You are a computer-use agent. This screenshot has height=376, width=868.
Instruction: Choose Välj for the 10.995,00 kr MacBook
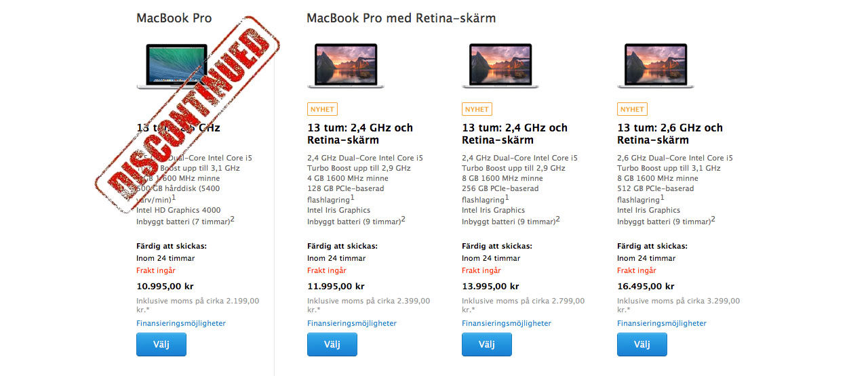[161, 344]
